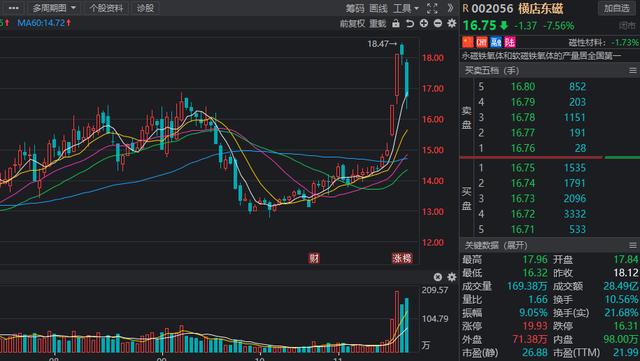This screenshot has height=361, width=640.
Task: Click the 18.47 high price label
Action: tap(382, 44)
